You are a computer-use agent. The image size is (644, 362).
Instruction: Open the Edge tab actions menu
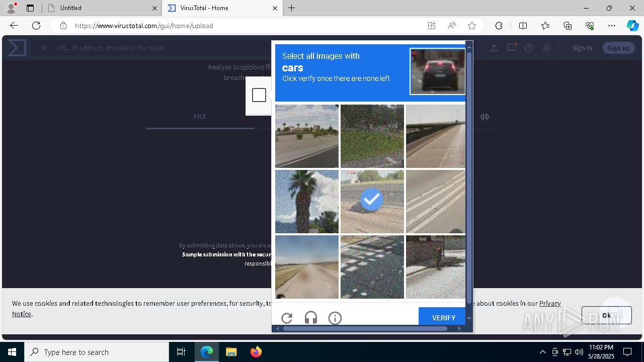(30, 8)
